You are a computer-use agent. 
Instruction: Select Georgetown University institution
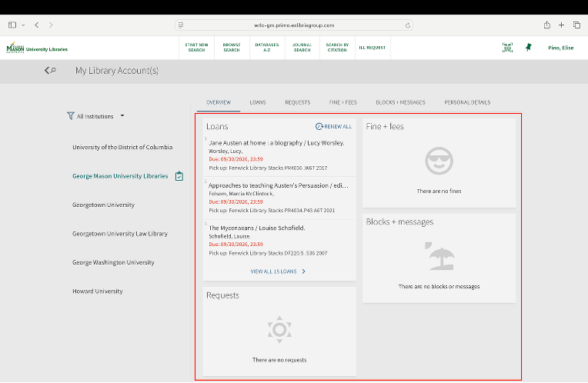(103, 205)
